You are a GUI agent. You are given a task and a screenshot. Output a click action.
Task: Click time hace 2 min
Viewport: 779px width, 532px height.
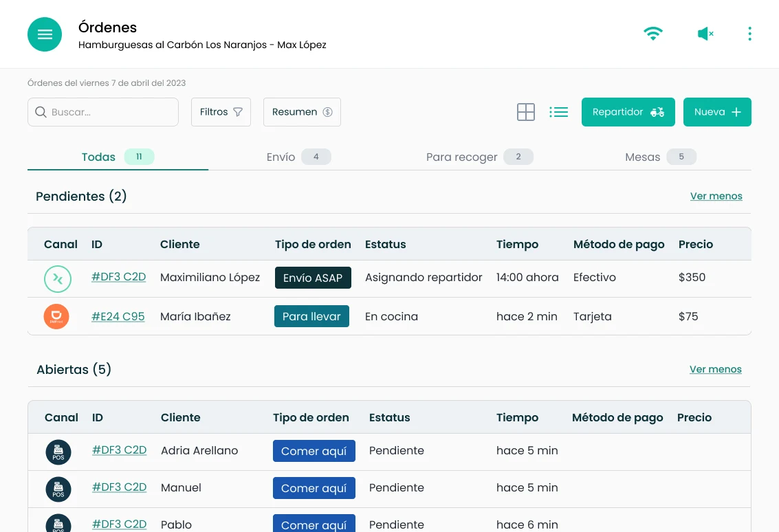point(527,316)
